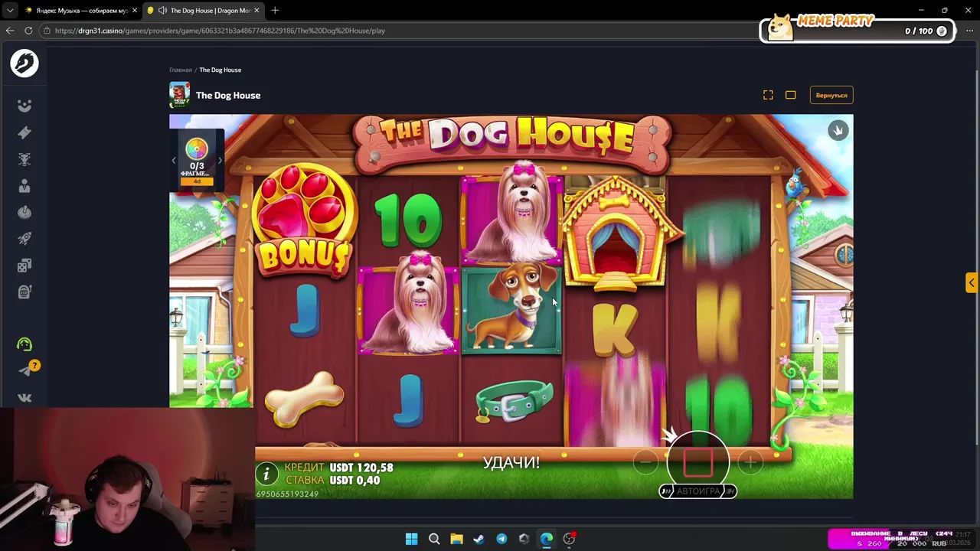
Task: Click the dragon casino logo
Action: 24,63
